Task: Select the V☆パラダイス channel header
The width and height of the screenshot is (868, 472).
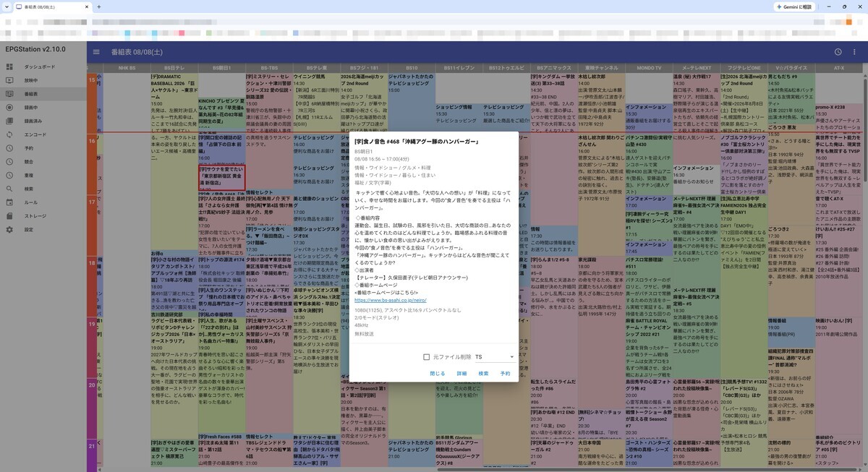Action: point(790,68)
